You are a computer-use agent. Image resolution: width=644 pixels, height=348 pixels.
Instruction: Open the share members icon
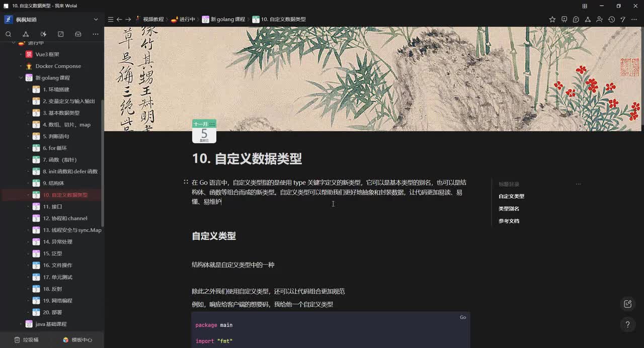(599, 19)
